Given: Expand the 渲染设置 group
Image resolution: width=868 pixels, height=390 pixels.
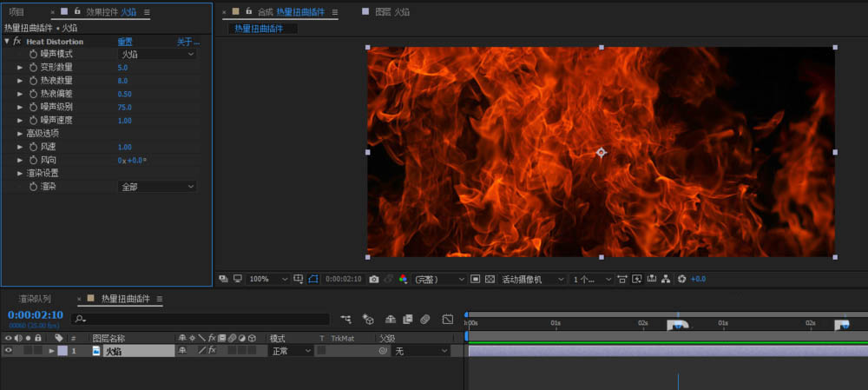Looking at the screenshot, I should [x=20, y=174].
